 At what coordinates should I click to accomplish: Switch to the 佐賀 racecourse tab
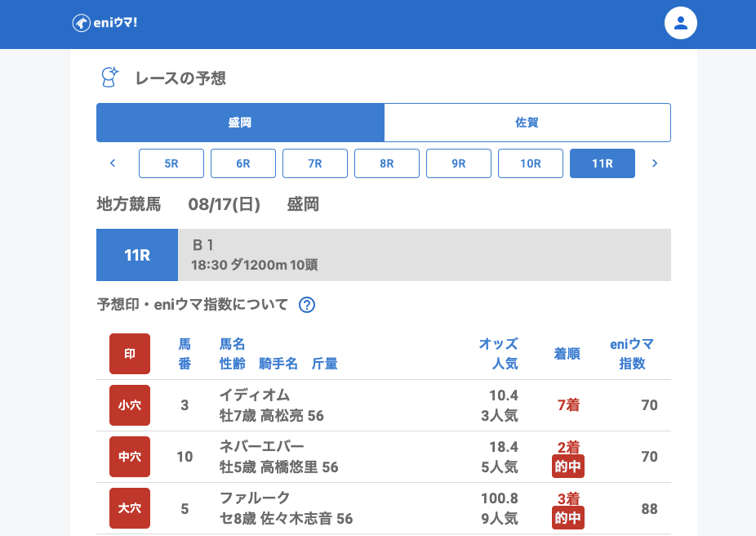(527, 123)
